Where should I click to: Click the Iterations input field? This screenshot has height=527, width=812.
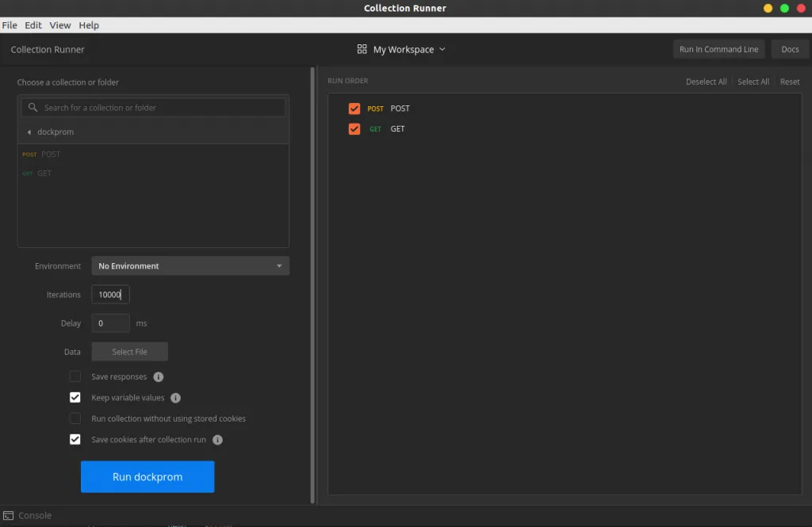point(110,295)
